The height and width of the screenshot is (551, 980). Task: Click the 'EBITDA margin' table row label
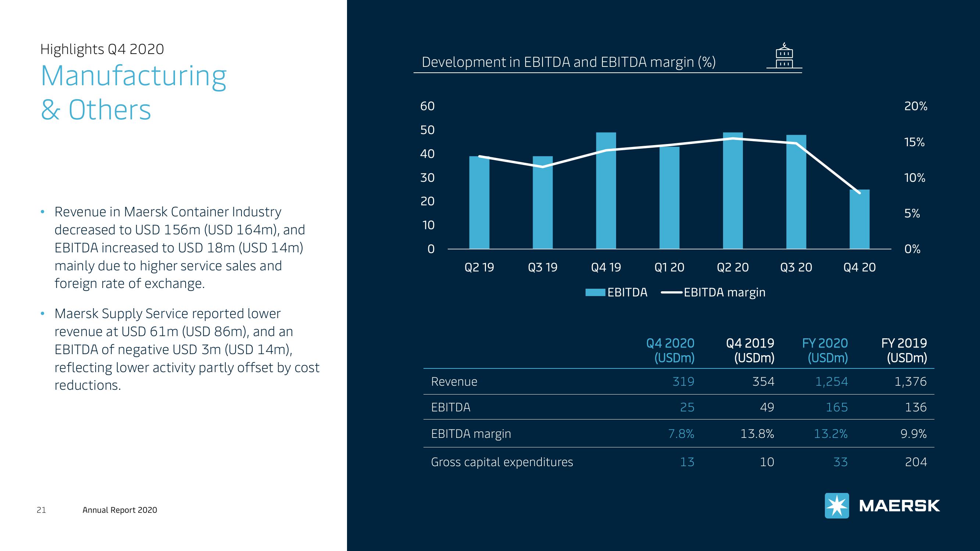(471, 434)
